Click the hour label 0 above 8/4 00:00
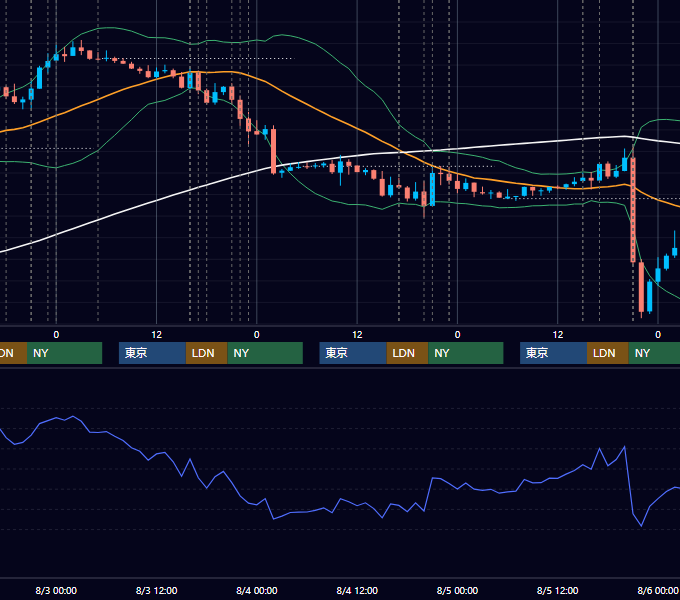680x600 pixels. (257, 335)
